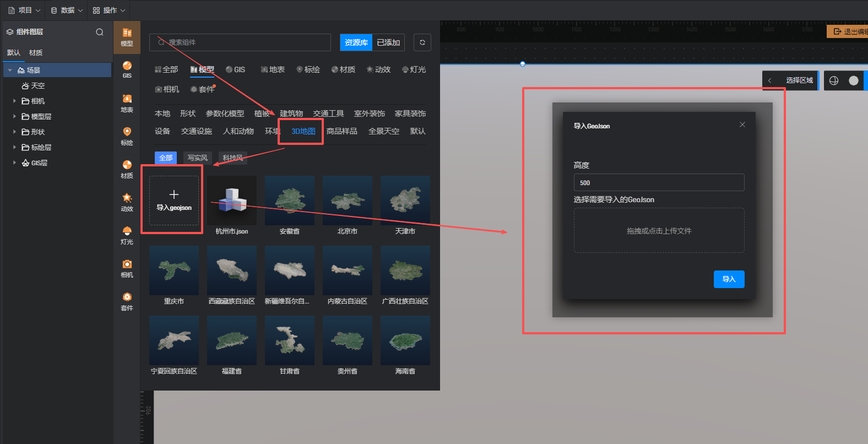Open the 相机 camera sidebar icon
Image resolution: width=868 pixels, height=444 pixels.
point(127,268)
